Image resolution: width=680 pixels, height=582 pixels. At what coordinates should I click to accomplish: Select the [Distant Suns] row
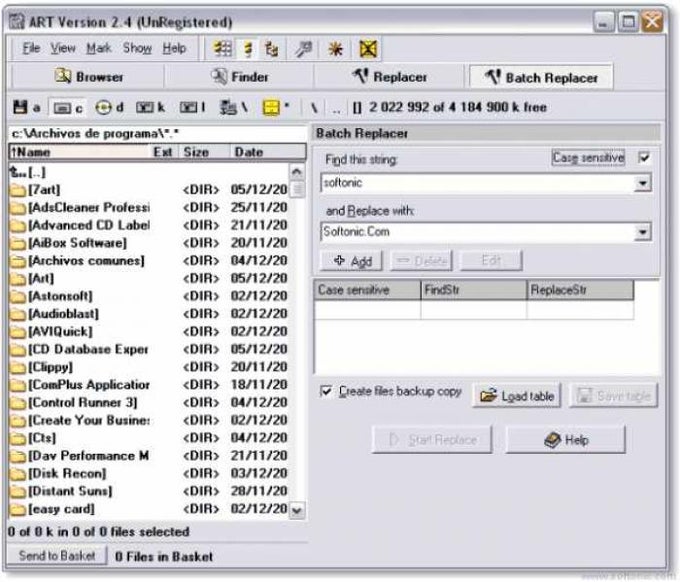click(x=148, y=491)
